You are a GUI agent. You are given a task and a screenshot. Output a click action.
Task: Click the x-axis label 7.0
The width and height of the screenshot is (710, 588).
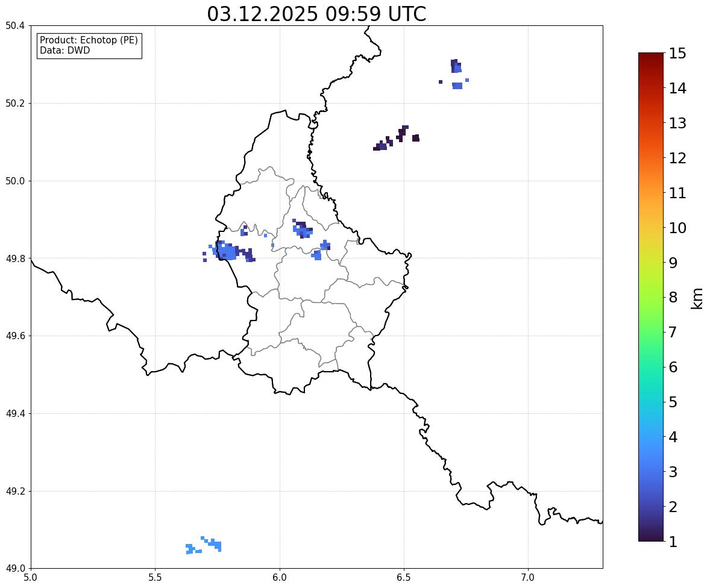[x=528, y=578]
